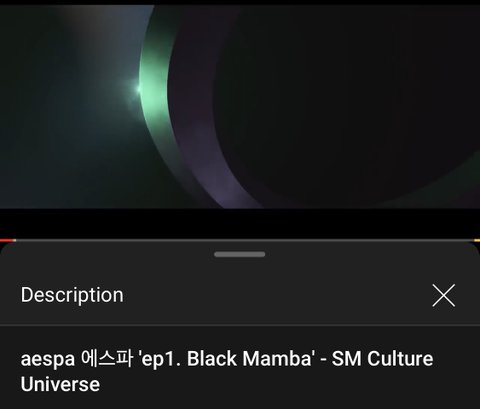Click the divider line under the Description header

(240, 325)
